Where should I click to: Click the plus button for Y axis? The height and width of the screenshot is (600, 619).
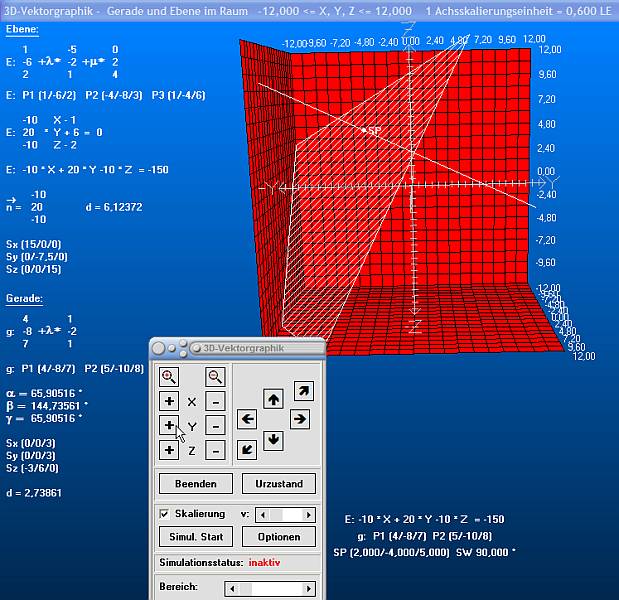click(169, 426)
